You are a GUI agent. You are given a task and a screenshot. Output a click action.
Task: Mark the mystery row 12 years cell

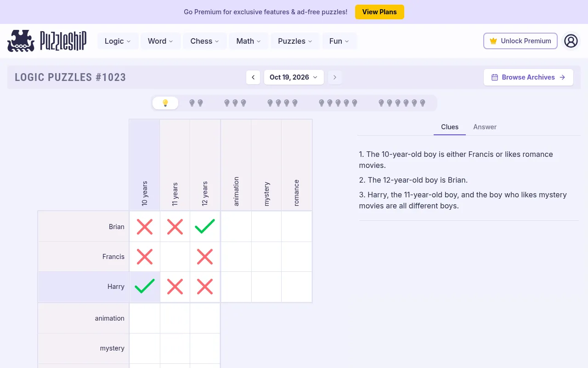point(205,348)
